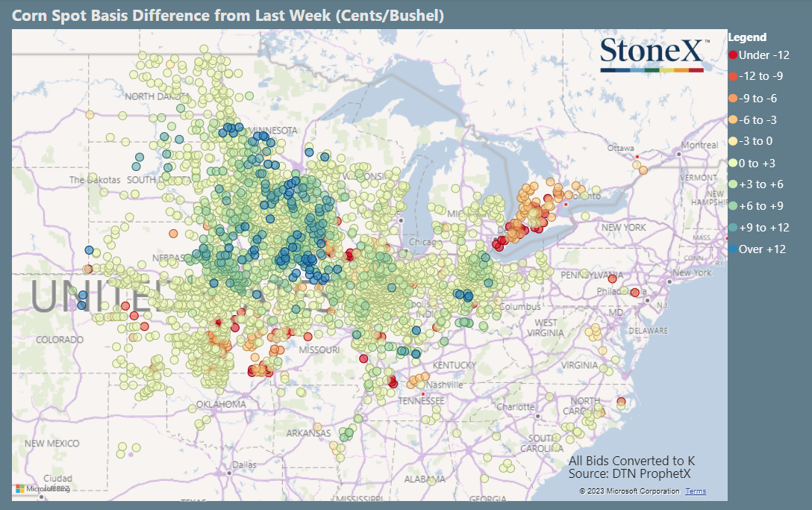Select the '-6 to -3' legend swatch

pyautogui.click(x=733, y=120)
